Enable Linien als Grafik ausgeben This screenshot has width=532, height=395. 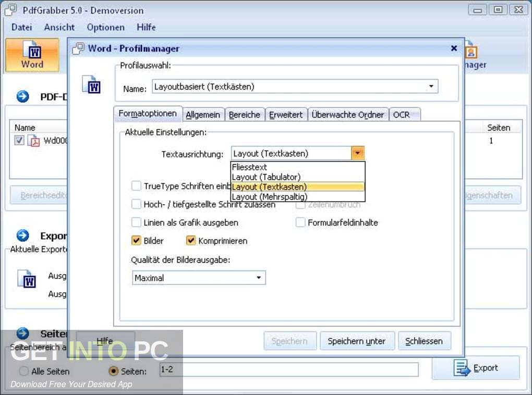tap(136, 223)
